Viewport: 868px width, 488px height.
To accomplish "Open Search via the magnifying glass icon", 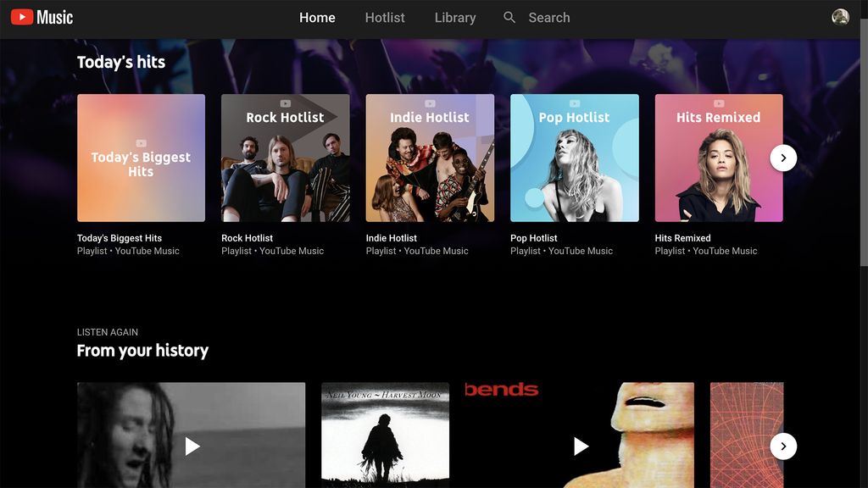I will point(509,17).
